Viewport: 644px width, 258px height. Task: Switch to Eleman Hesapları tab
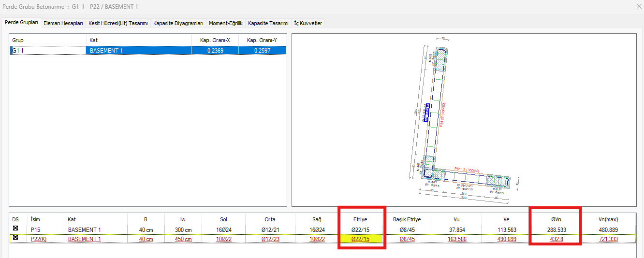tap(63, 23)
